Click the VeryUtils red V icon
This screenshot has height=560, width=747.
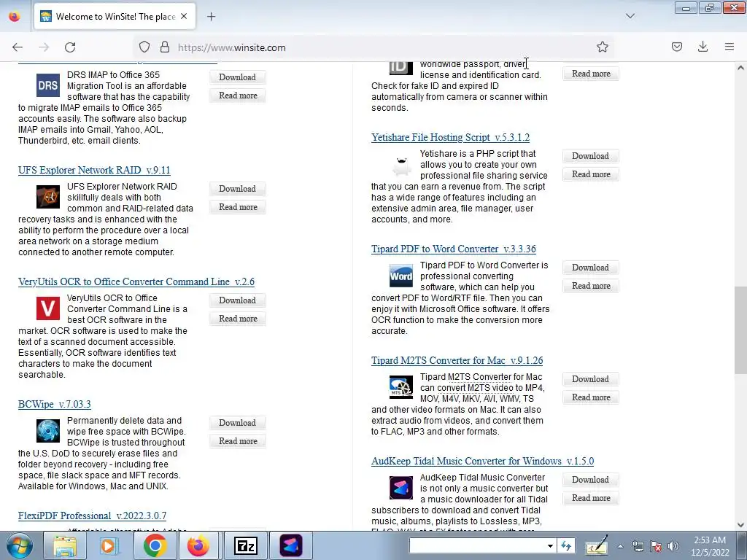(48, 308)
